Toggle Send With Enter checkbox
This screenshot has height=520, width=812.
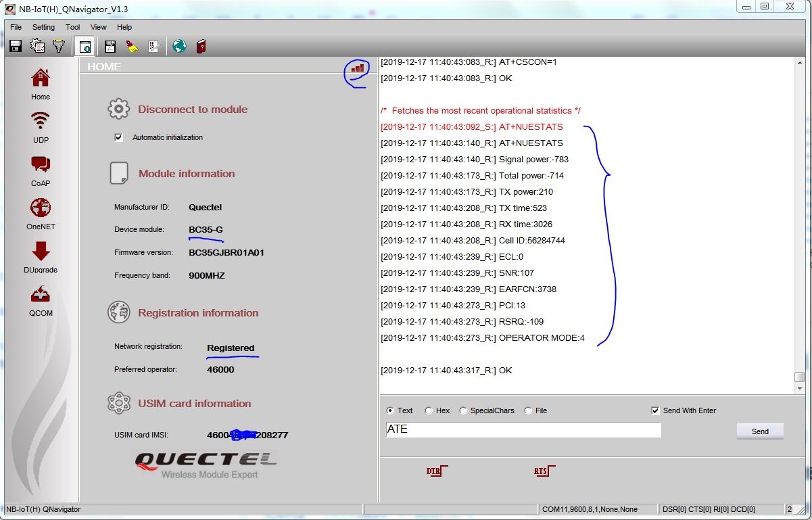(655, 410)
